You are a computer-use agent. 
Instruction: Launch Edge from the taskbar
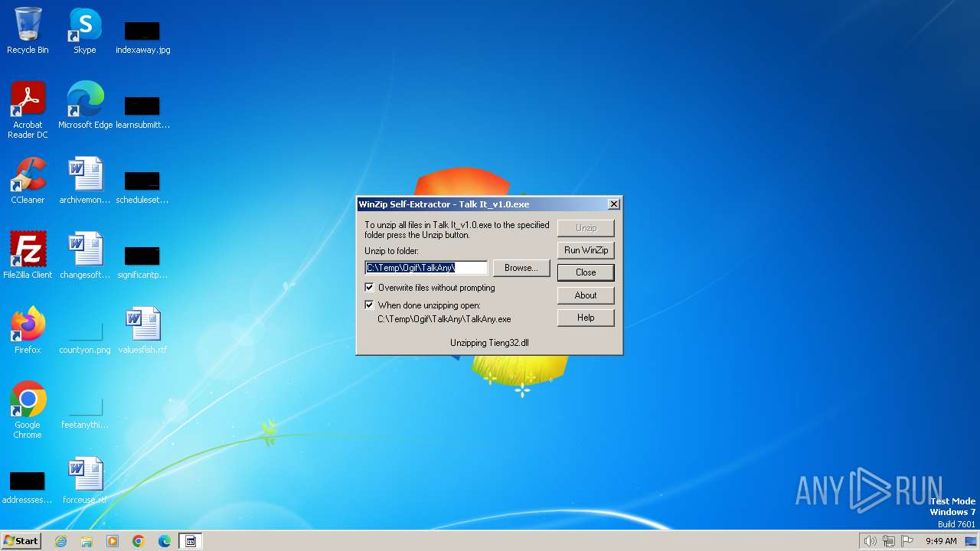tap(165, 541)
